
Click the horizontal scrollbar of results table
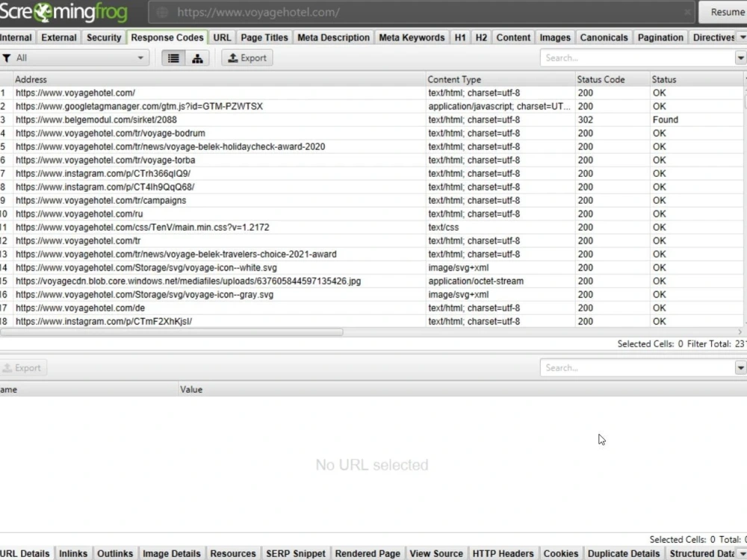[x=172, y=332]
